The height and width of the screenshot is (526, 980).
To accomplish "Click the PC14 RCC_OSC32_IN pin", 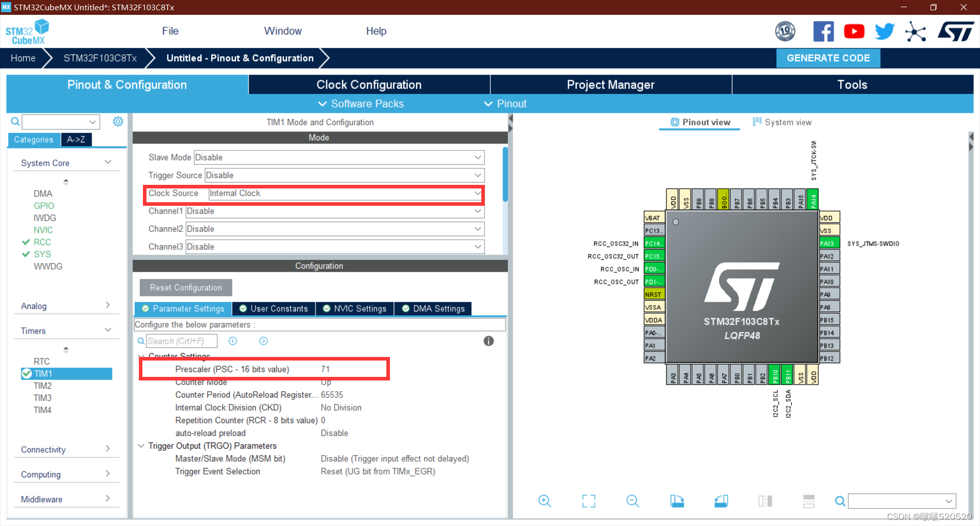I will click(654, 243).
